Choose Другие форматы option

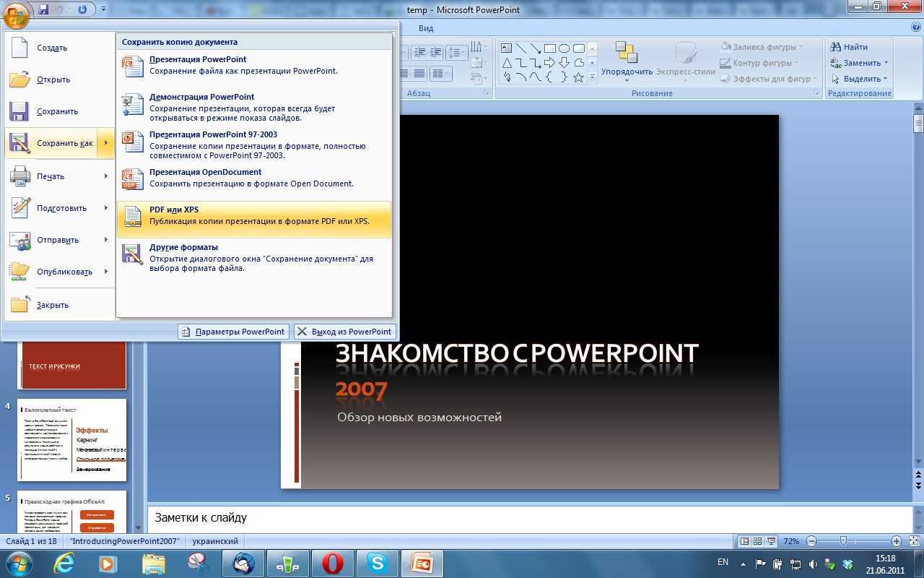click(254, 257)
